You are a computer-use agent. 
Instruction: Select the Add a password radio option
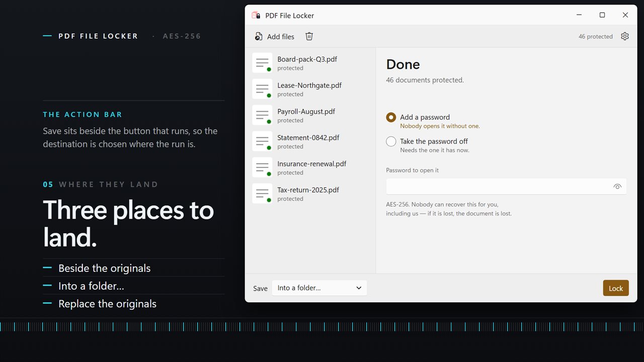(391, 117)
